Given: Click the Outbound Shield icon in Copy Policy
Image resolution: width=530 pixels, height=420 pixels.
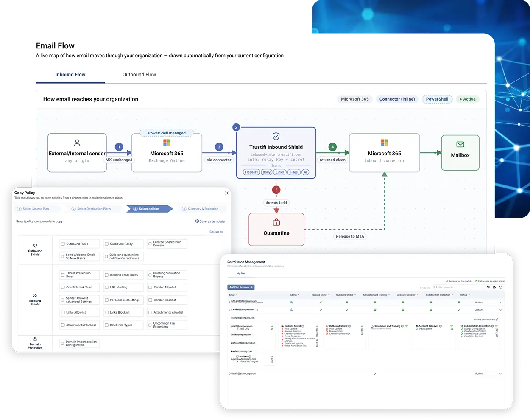Looking at the screenshot, I should (35, 246).
